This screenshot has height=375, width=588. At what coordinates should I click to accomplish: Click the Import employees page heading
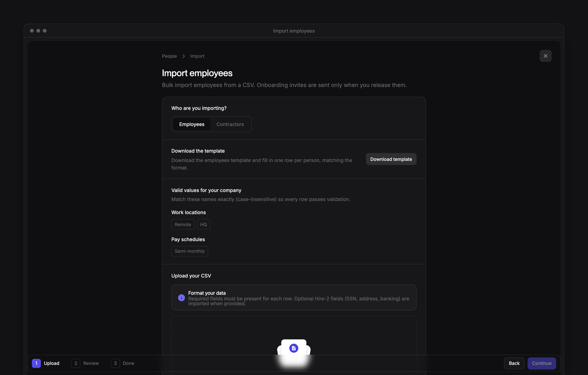coord(197,73)
